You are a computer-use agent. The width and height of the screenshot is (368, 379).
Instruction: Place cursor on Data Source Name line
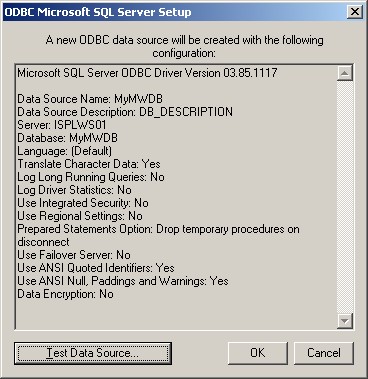click(90, 99)
